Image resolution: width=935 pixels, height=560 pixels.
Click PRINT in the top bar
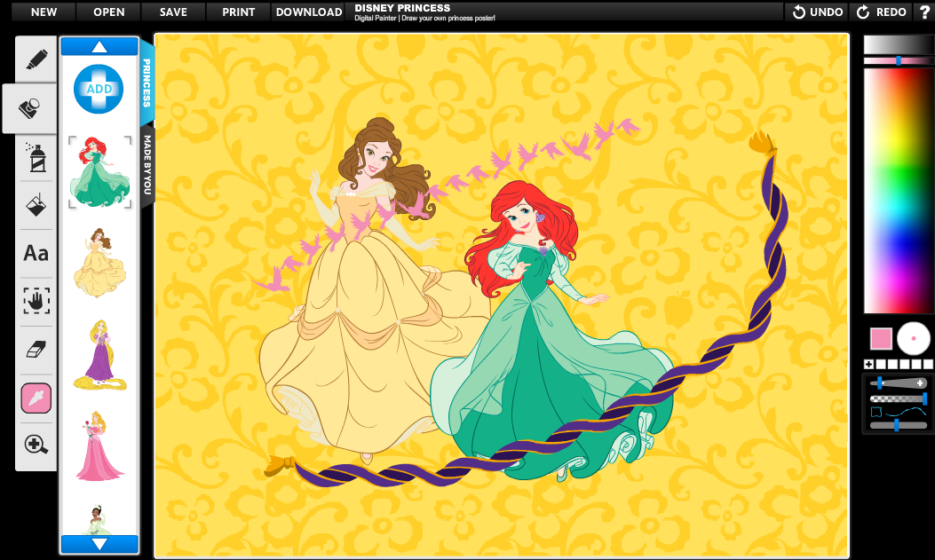click(x=239, y=12)
